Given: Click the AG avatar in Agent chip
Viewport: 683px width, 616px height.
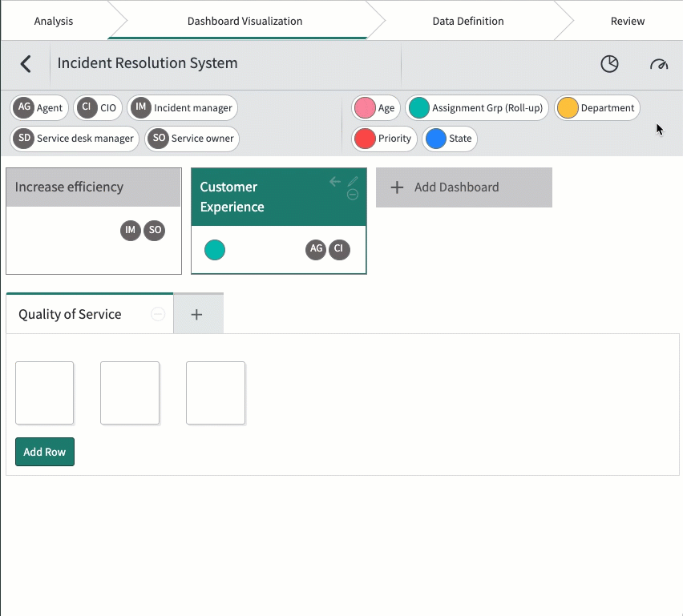Looking at the screenshot, I should pos(24,107).
